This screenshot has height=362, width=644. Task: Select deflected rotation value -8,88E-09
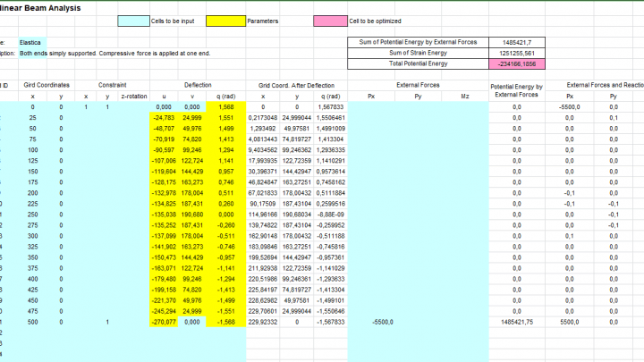(x=331, y=215)
